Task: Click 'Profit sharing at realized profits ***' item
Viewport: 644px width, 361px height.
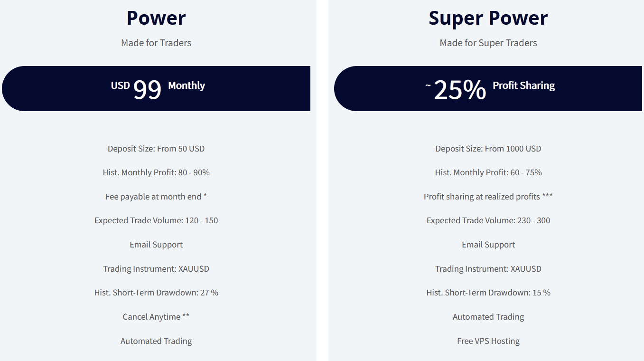Action: (488, 197)
